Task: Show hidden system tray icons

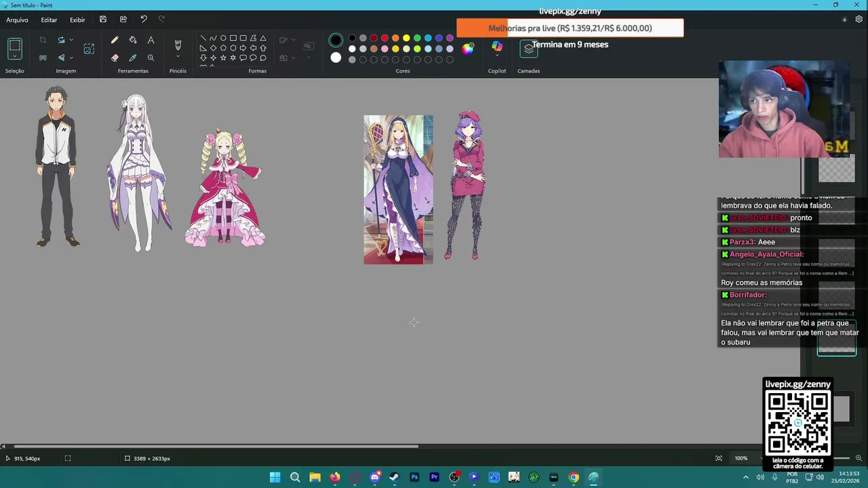Action: pos(746,477)
